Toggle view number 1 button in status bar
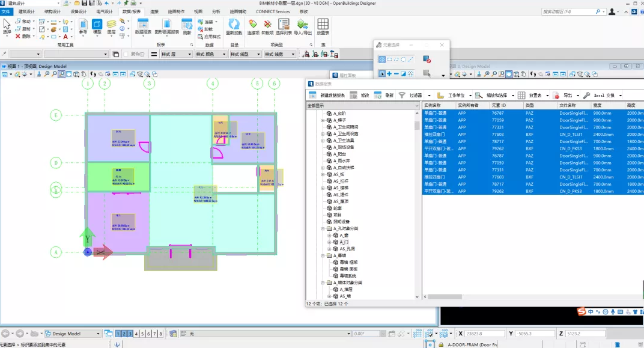Image resolution: width=644 pixels, height=348 pixels. (x=118, y=334)
